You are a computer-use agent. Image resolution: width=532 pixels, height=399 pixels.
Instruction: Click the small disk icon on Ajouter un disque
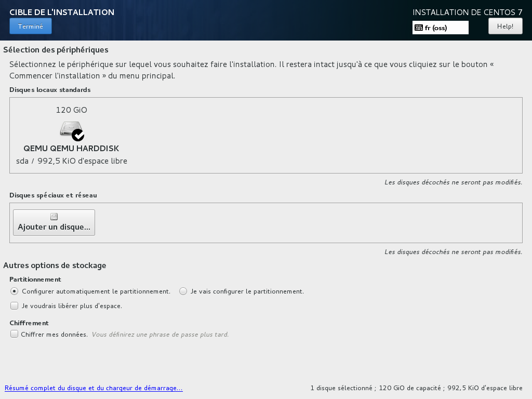54,217
